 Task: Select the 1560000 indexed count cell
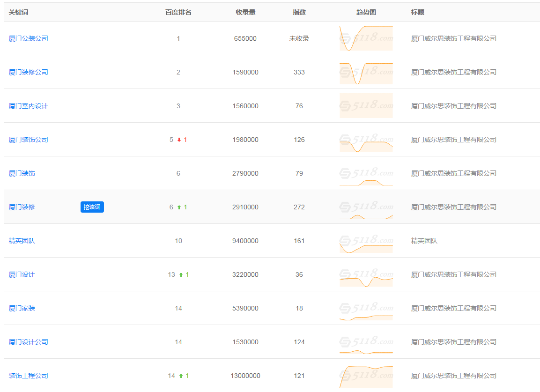coord(245,106)
